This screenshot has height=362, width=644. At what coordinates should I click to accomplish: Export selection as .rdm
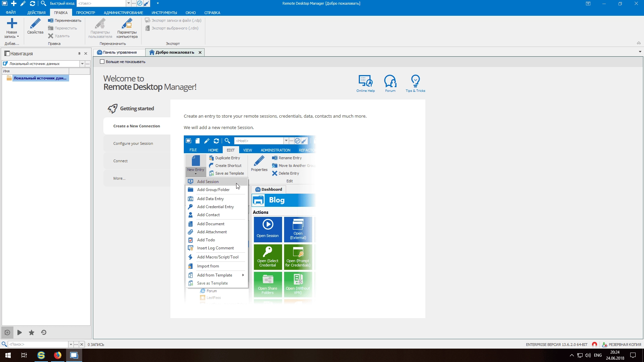[172, 28]
